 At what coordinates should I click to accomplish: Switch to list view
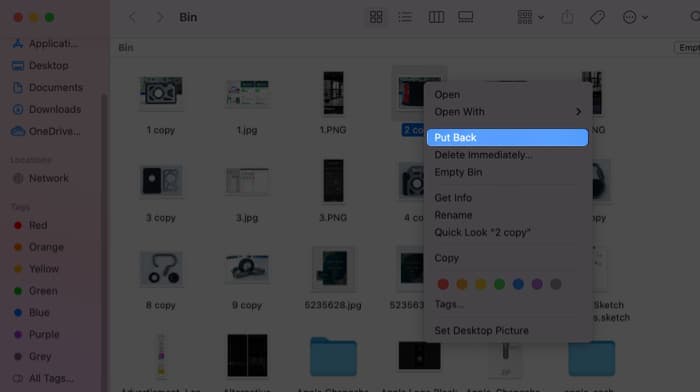click(405, 17)
